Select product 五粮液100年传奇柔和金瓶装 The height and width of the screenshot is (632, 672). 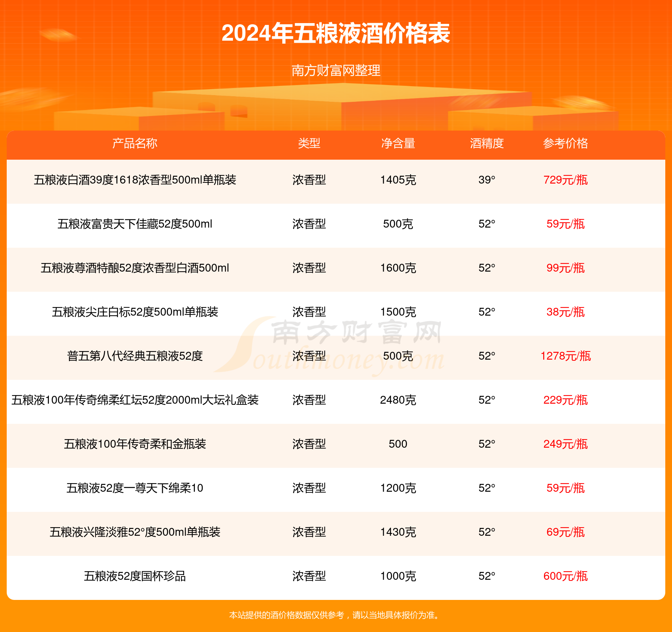pos(135,444)
